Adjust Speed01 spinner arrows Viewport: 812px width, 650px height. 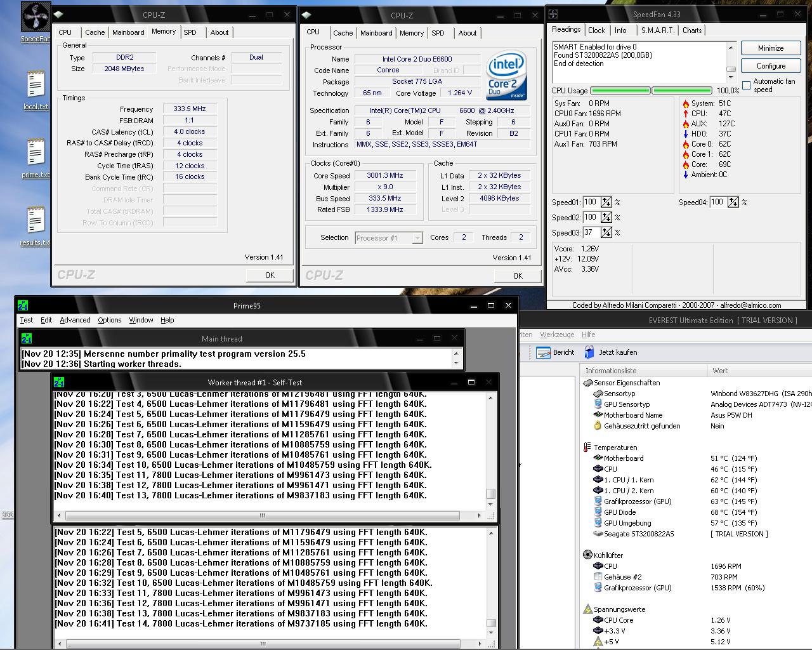point(606,202)
